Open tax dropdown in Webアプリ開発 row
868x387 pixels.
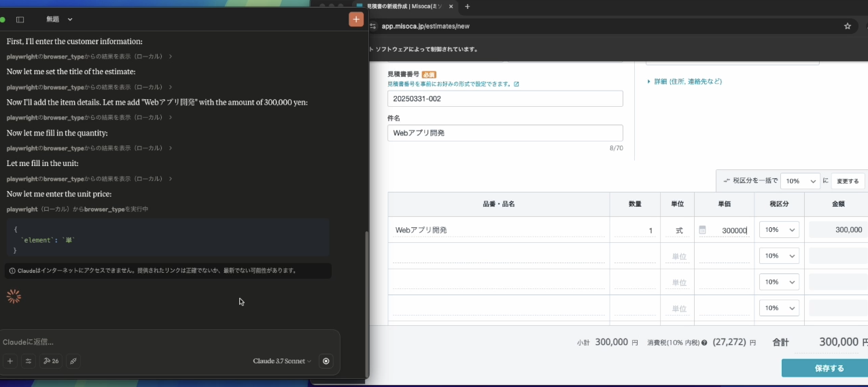point(779,230)
